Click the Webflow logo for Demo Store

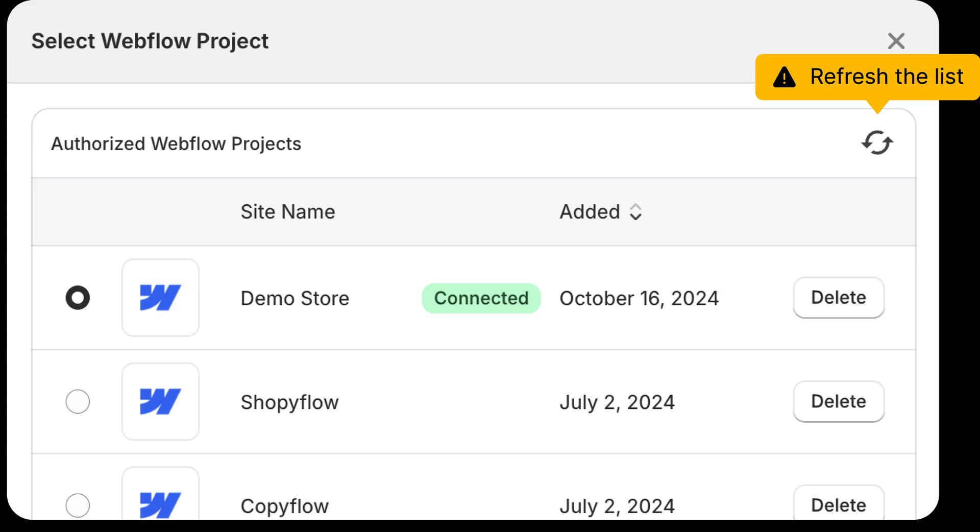(x=160, y=298)
